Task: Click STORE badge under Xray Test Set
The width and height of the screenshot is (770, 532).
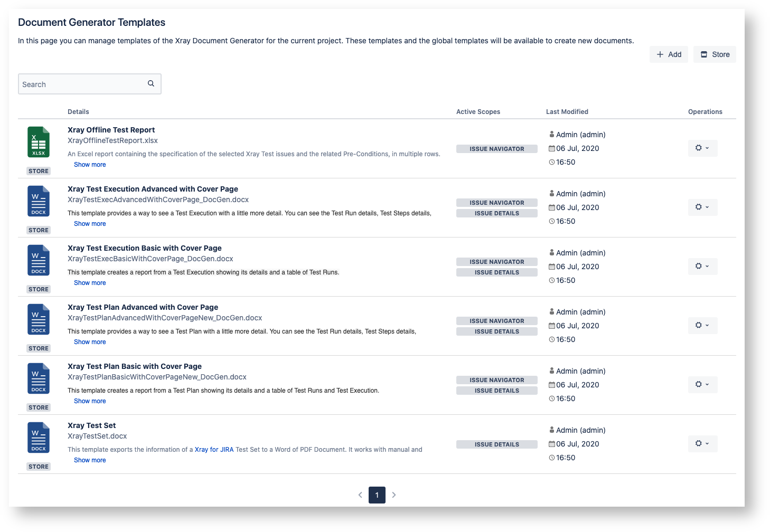Action: click(x=39, y=467)
